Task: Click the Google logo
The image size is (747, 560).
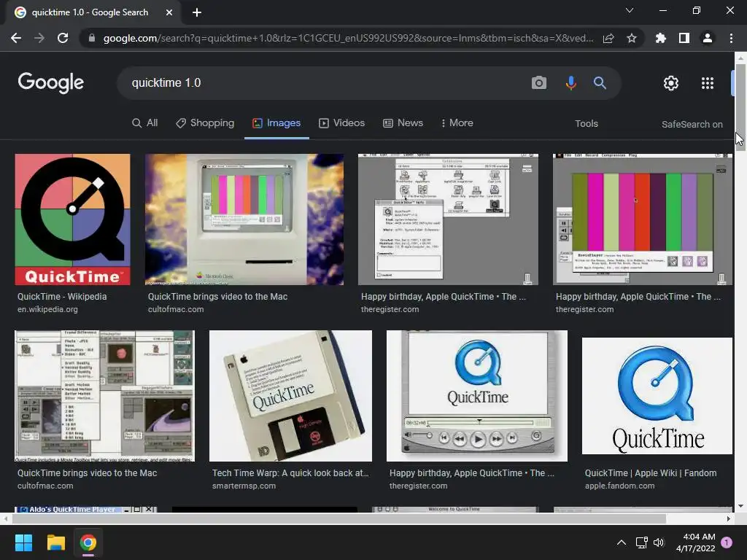Action: [51, 83]
